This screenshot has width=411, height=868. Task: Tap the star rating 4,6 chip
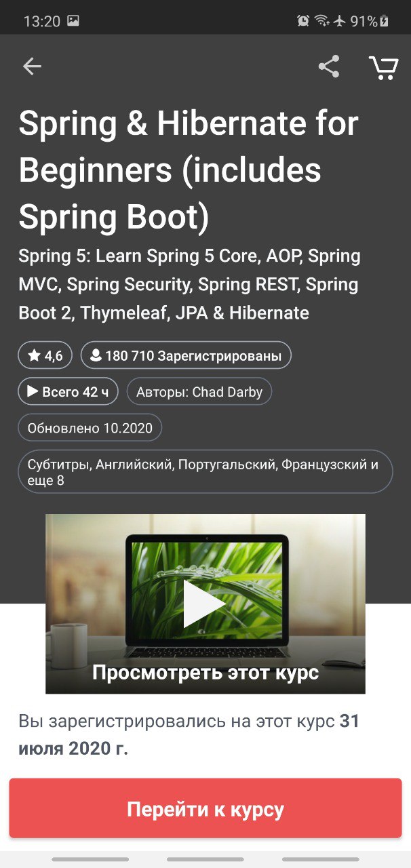pyautogui.click(x=45, y=355)
